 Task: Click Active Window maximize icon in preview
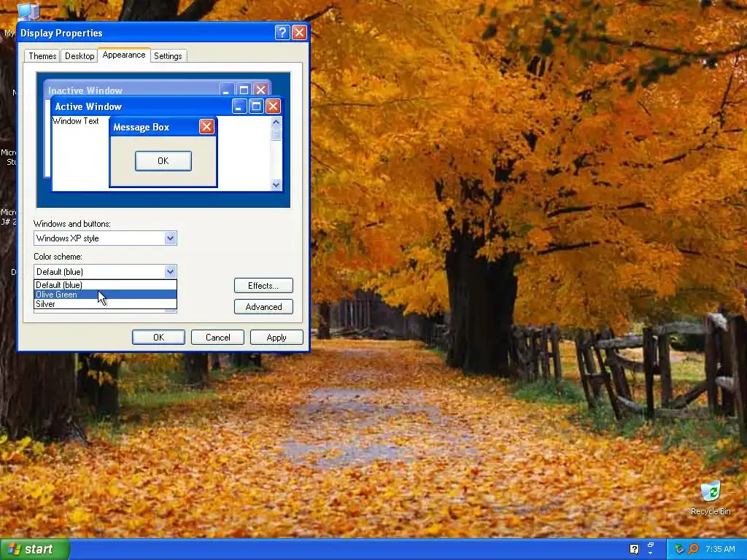(256, 106)
